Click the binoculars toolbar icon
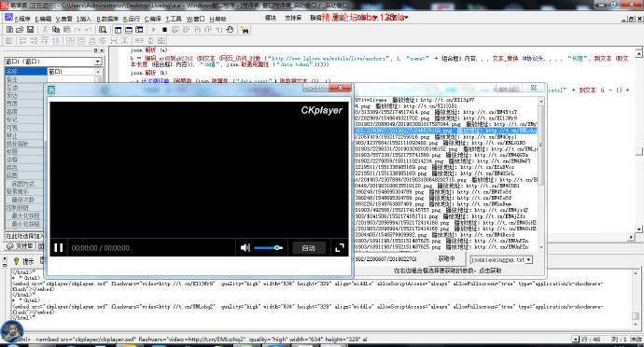644x347 pixels. pos(245,30)
